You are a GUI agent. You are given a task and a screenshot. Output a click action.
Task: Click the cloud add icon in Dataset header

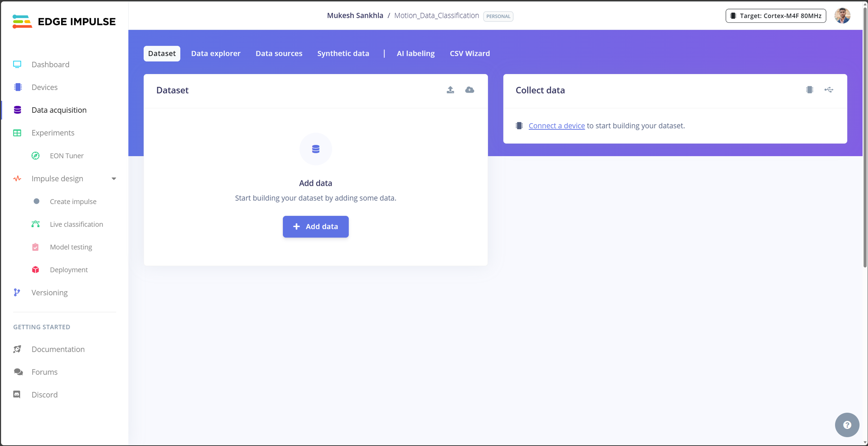pyautogui.click(x=469, y=90)
